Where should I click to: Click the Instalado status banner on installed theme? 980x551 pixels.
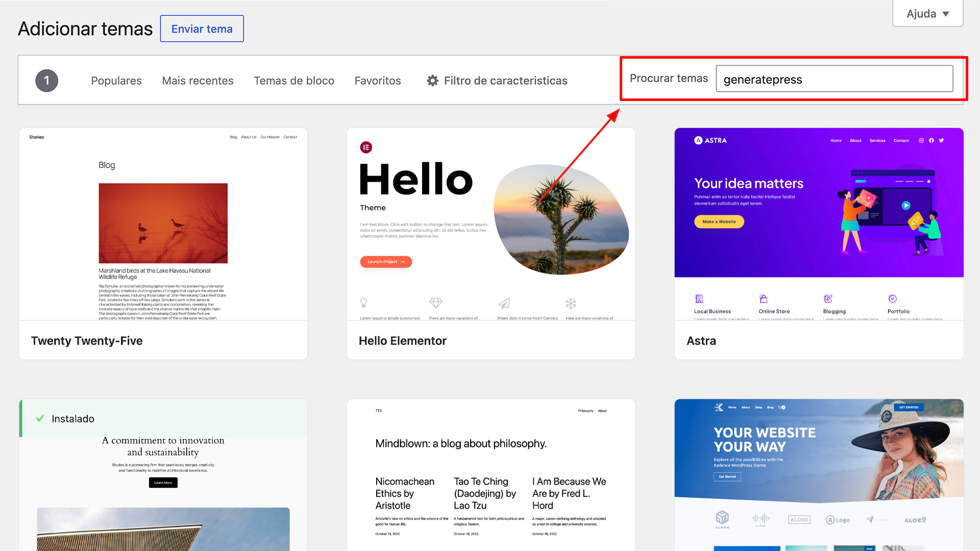(x=163, y=418)
